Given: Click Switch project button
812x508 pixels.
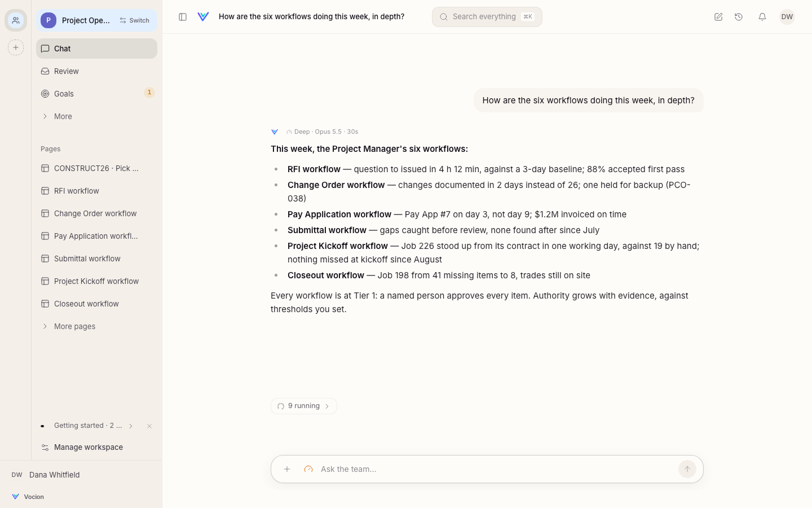Looking at the screenshot, I should pos(135,20).
